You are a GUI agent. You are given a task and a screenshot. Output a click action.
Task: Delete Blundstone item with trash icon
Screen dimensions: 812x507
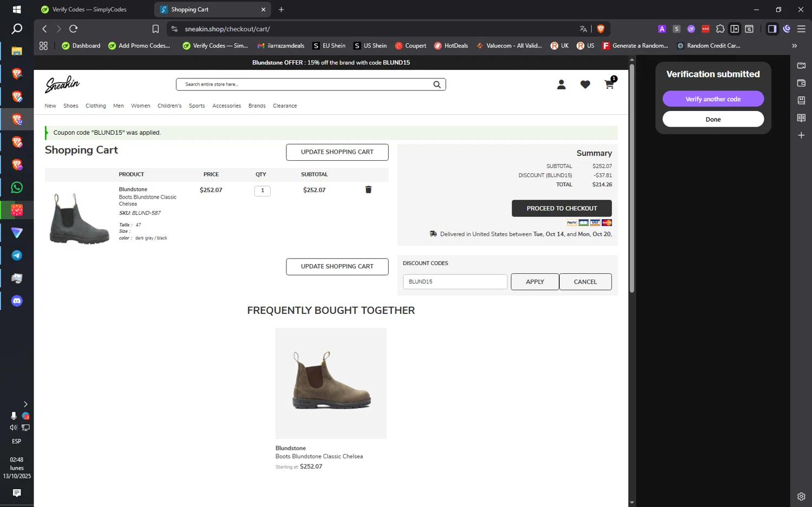pos(368,189)
